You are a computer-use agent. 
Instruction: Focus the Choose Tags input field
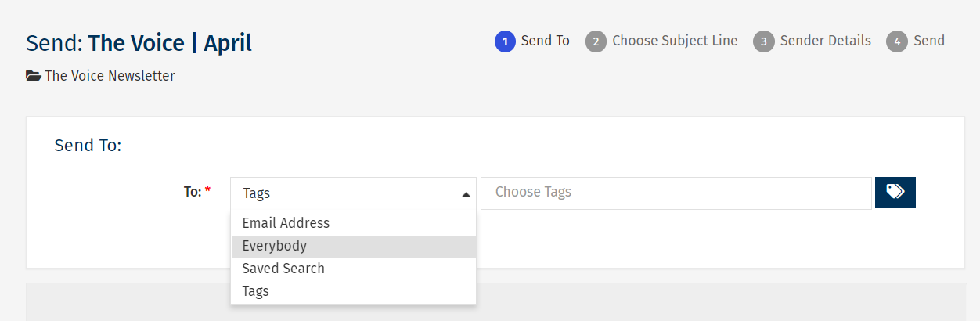675,193
